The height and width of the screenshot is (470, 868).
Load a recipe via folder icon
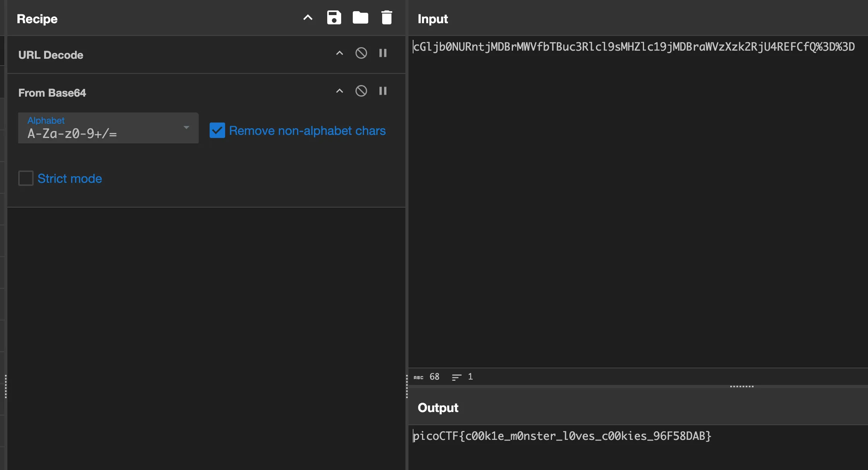point(360,18)
